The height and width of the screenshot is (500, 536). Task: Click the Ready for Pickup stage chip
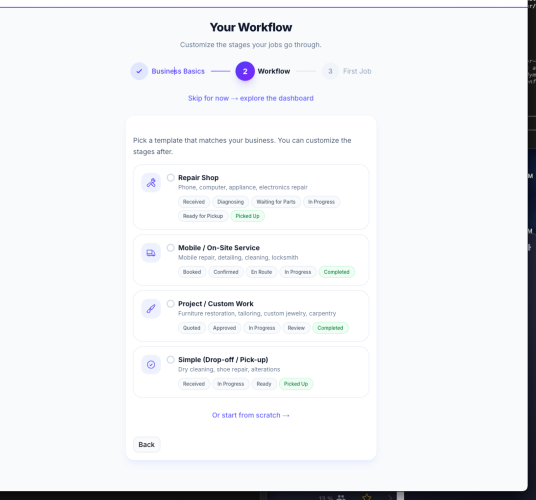(x=203, y=216)
